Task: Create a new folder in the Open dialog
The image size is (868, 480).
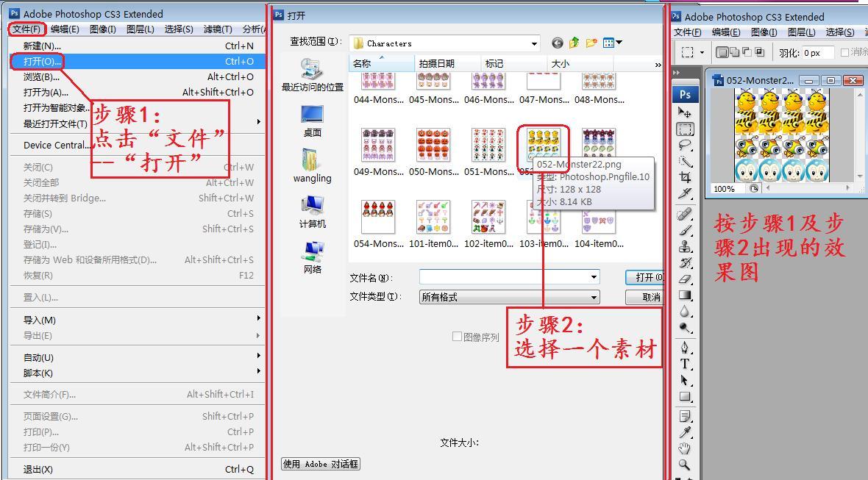Action: point(591,43)
